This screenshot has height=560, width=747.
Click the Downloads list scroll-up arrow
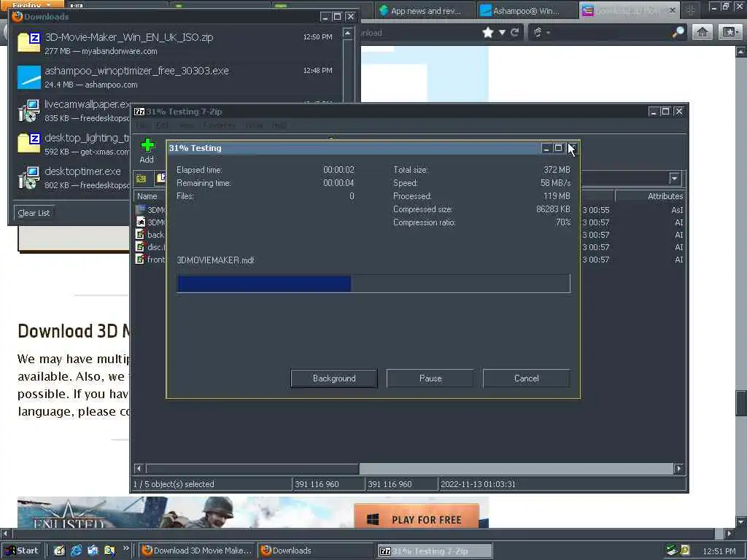[348, 33]
